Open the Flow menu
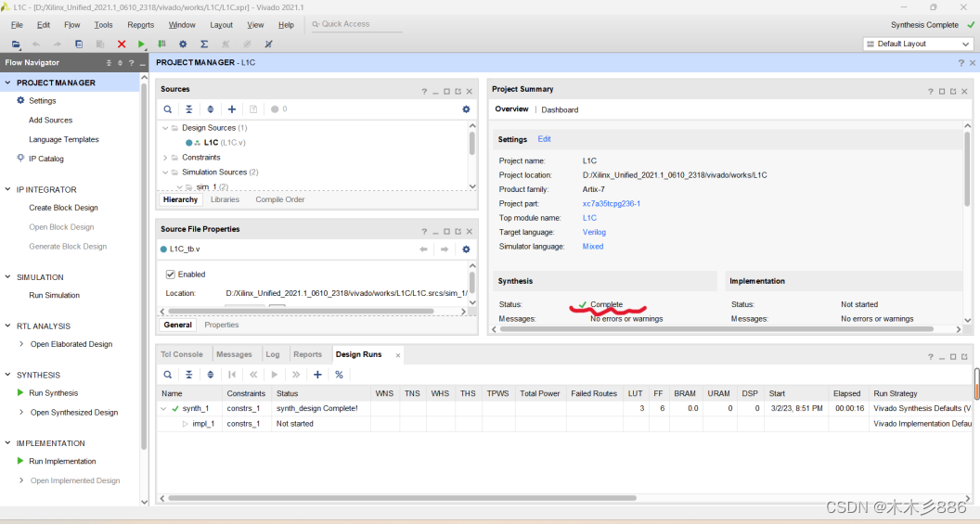 coord(71,25)
